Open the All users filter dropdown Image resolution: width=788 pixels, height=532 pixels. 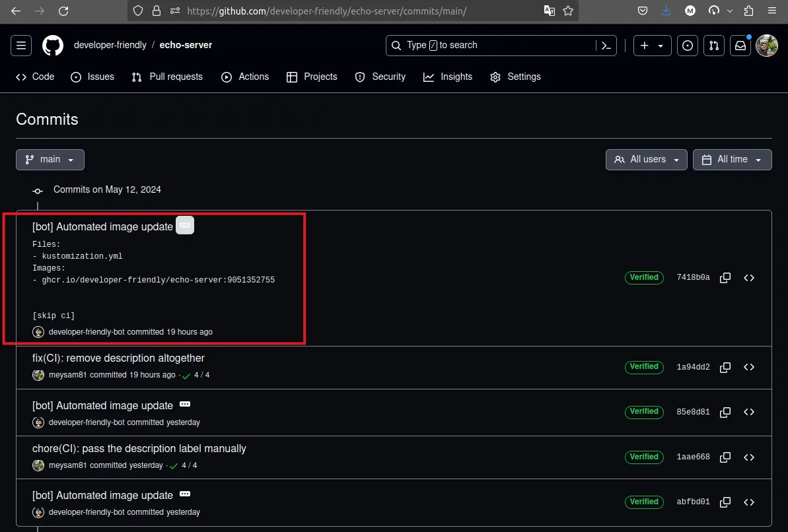[x=646, y=160]
